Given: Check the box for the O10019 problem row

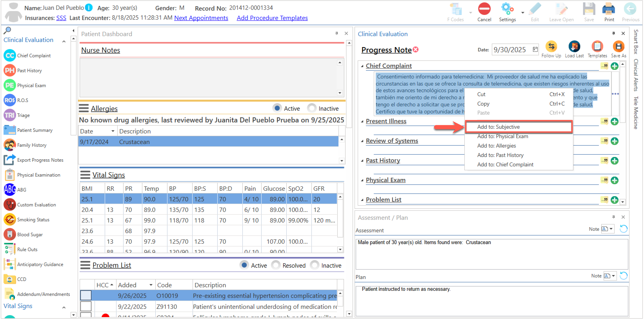Looking at the screenshot, I should pos(86,295).
